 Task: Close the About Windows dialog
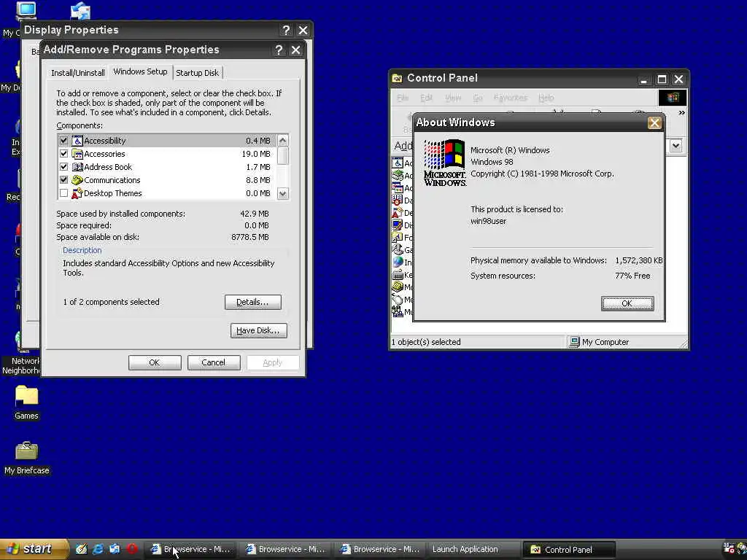pyautogui.click(x=654, y=122)
